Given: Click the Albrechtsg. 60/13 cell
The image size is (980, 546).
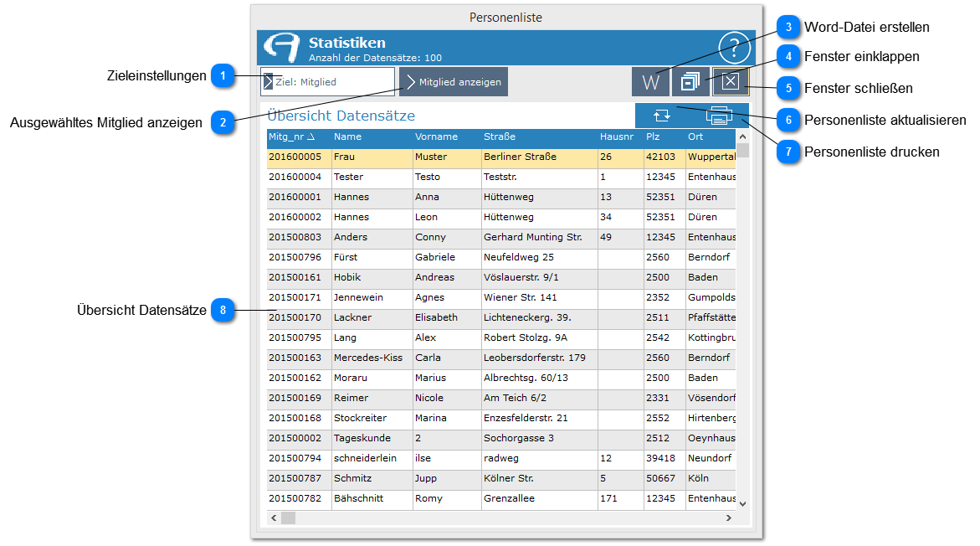Looking at the screenshot, I should [539, 379].
